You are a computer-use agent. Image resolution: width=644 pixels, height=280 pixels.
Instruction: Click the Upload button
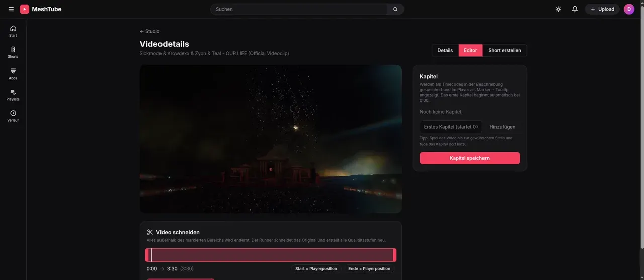(x=602, y=9)
